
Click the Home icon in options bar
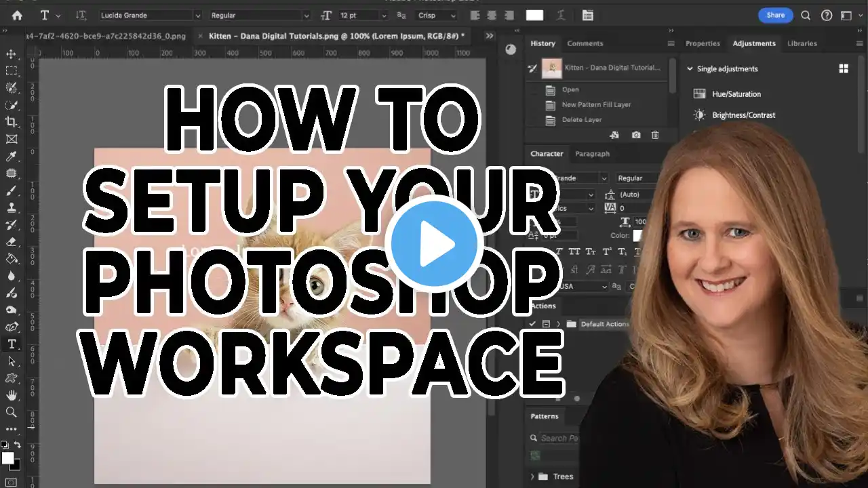pyautogui.click(x=17, y=15)
